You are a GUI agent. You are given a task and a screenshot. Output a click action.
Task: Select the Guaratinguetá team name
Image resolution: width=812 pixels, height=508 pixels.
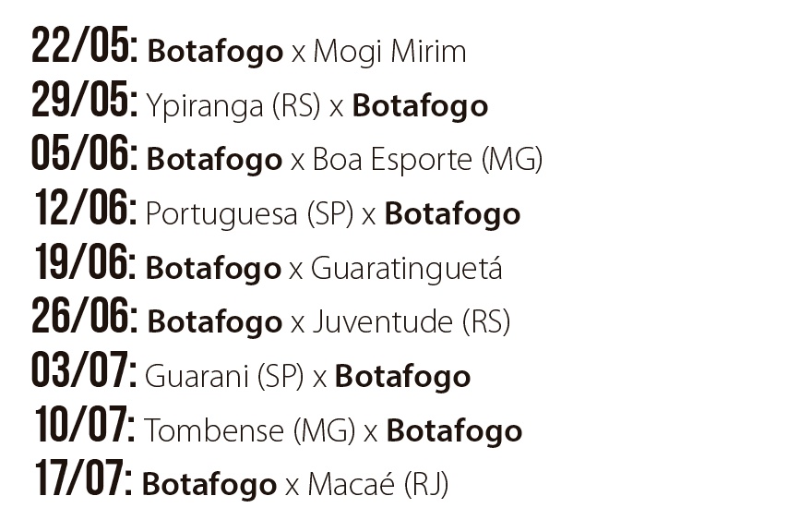click(x=407, y=268)
